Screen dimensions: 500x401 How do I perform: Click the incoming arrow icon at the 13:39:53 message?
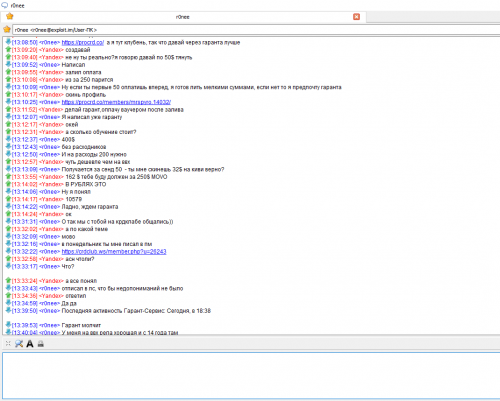click(x=8, y=324)
